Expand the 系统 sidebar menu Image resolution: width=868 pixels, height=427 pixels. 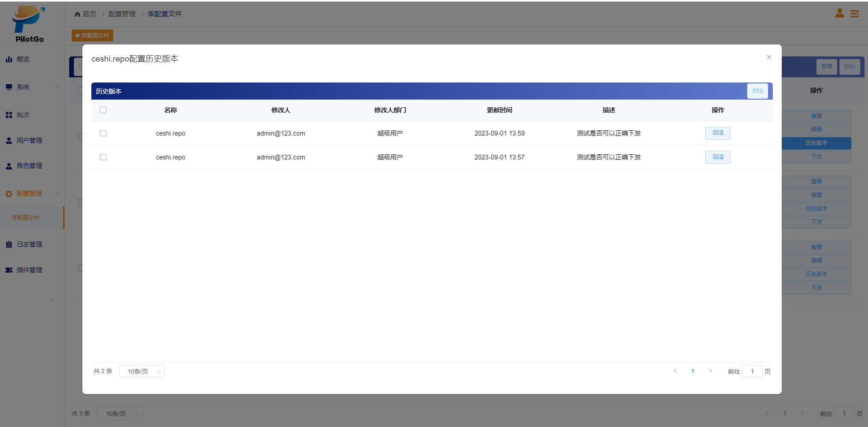point(32,87)
